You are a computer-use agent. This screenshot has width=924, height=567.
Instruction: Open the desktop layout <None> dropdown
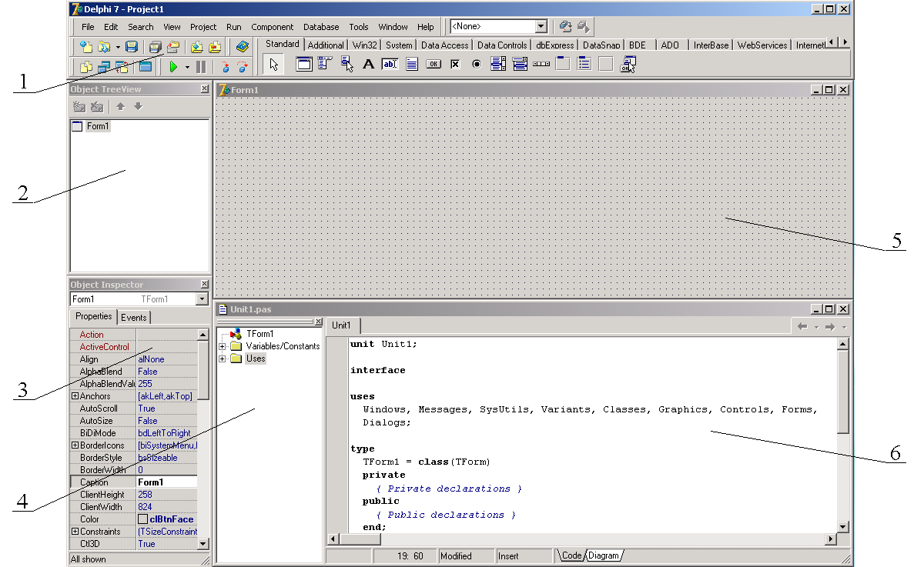[x=541, y=26]
